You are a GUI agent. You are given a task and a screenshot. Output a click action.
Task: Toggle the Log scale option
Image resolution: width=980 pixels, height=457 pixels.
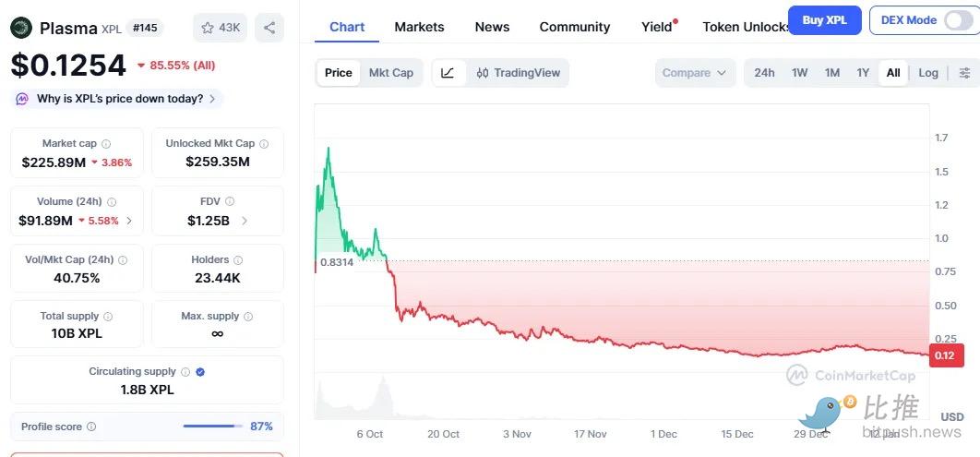(928, 73)
